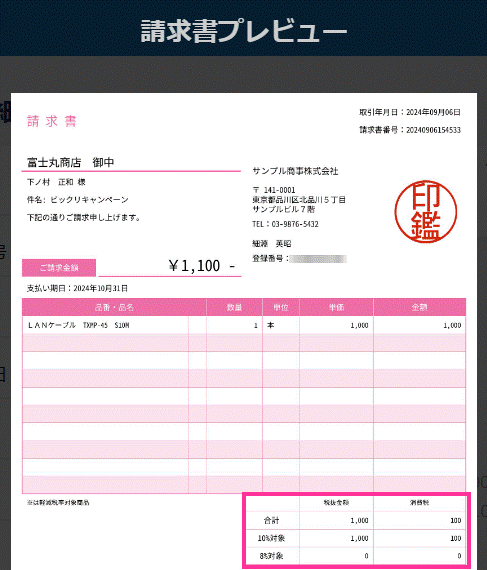The width and height of the screenshot is (487, 570).
Task: Select the LANケーブル item row
Action: [244, 325]
